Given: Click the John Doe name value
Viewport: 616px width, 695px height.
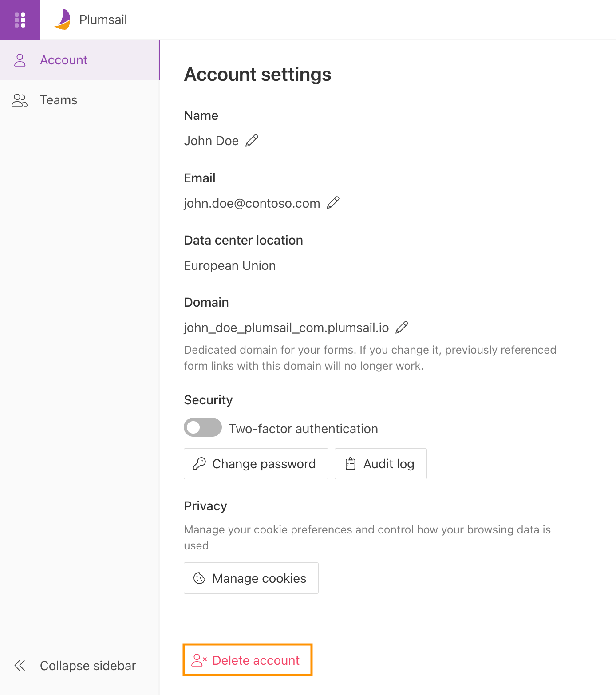Looking at the screenshot, I should (211, 141).
